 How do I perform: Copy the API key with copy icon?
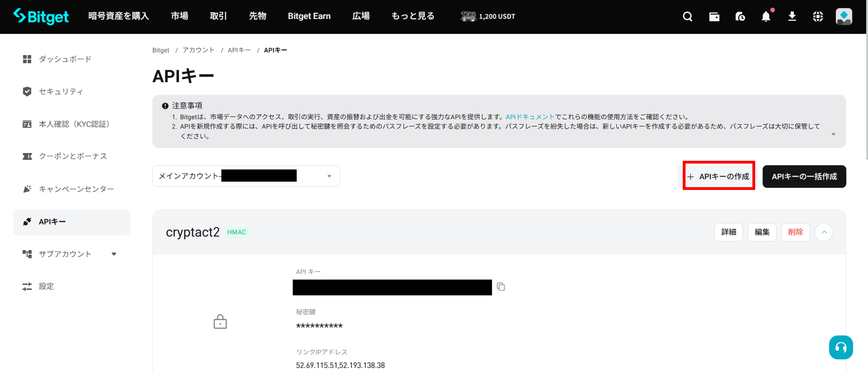pyautogui.click(x=501, y=287)
